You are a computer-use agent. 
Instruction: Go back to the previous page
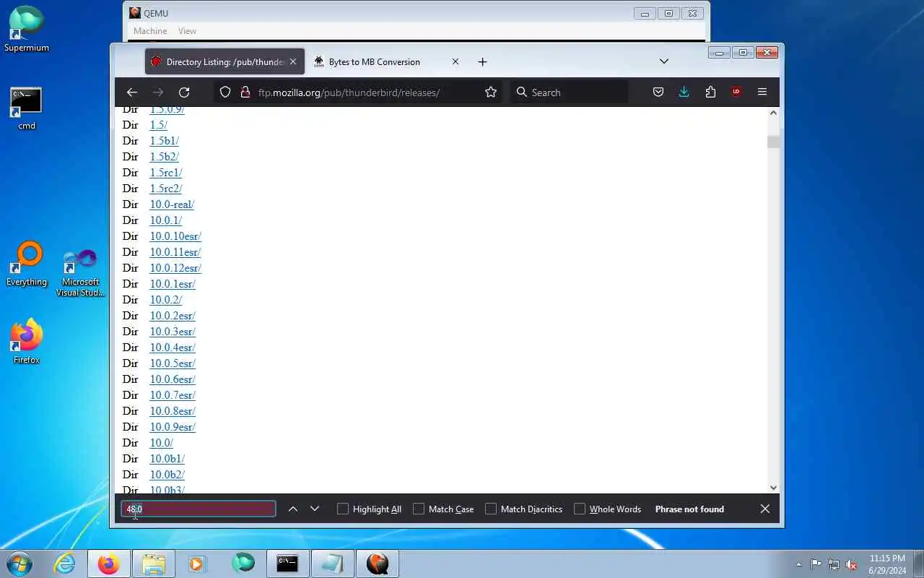point(131,92)
